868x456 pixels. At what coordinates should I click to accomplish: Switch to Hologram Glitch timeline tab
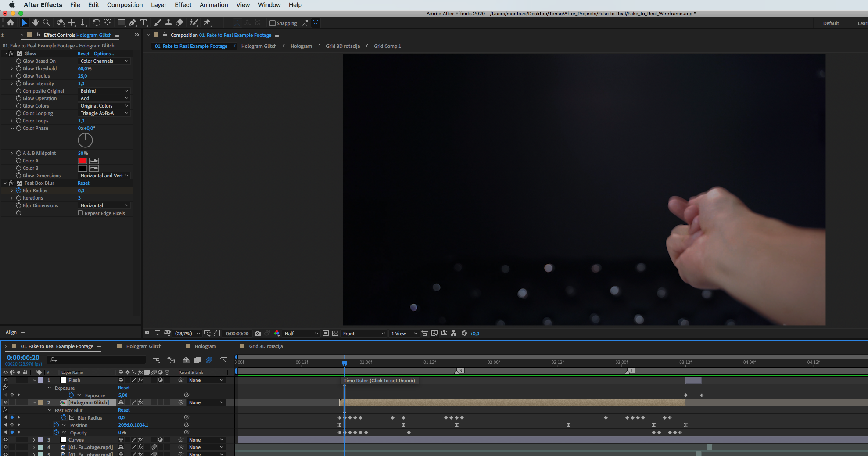click(144, 346)
